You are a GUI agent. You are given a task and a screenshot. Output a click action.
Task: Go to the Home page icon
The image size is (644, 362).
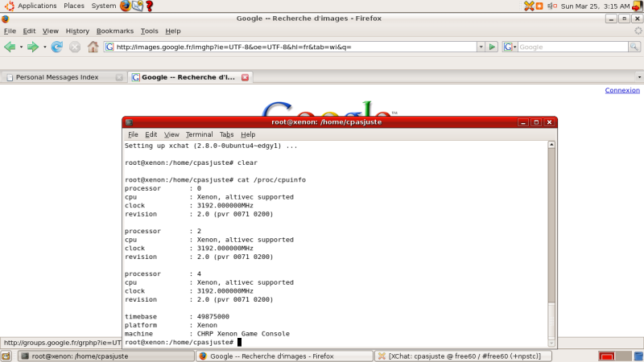point(93,47)
